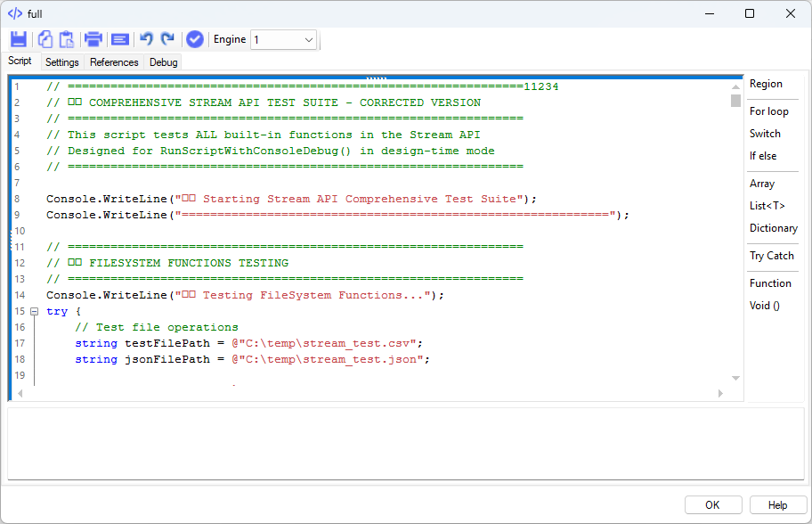Click the Copy icon in toolbar
The height and width of the screenshot is (524, 812).
click(x=45, y=39)
